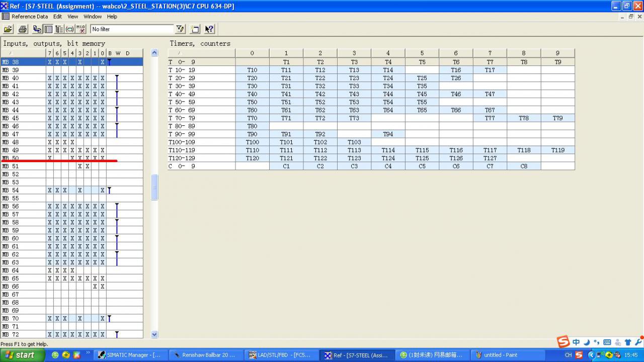Toggle Sogou half/full-width moon icon

[x=587, y=342]
